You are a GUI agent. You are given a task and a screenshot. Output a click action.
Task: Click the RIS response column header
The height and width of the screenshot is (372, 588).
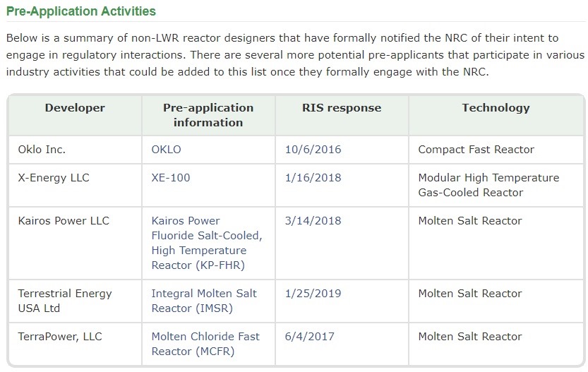pyautogui.click(x=342, y=107)
